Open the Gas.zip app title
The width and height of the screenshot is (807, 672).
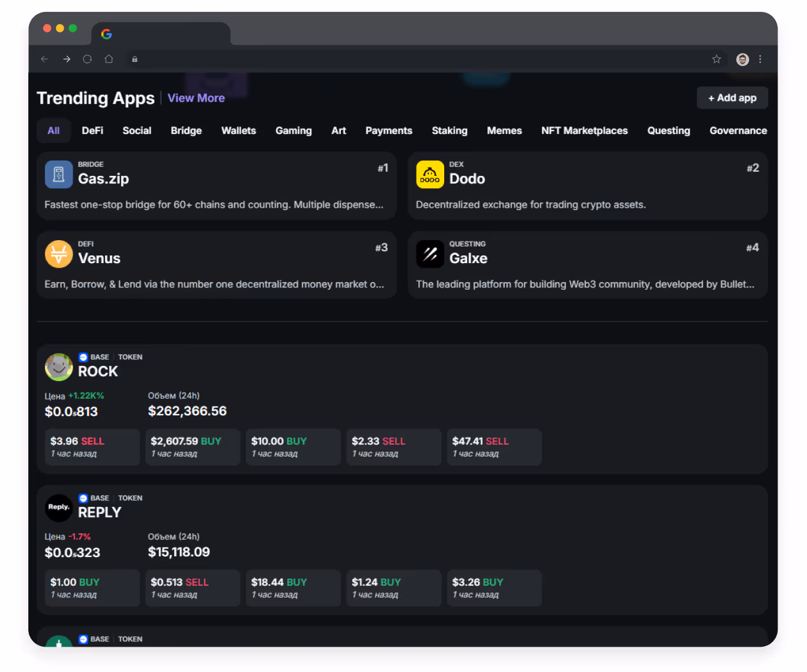(103, 179)
